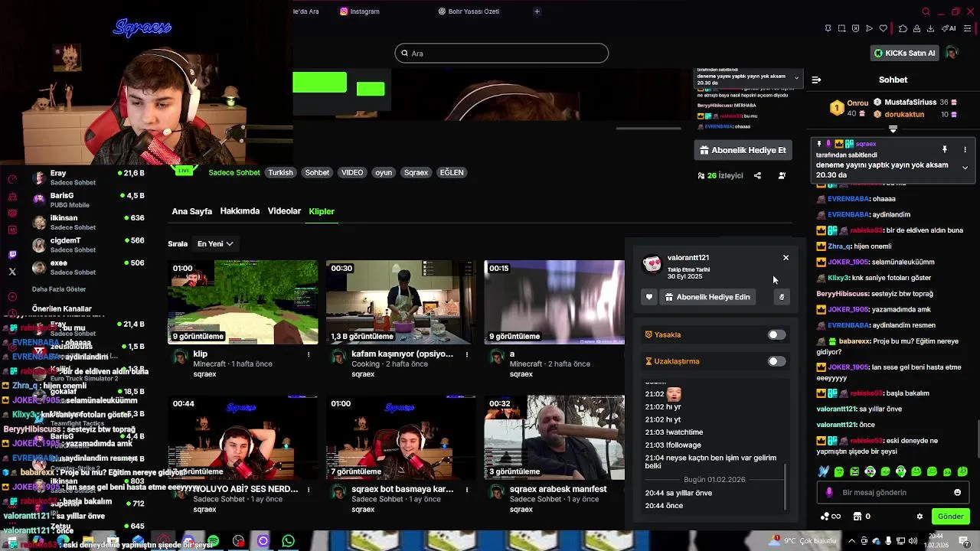Click the pin icon in browser toolbar
This screenshot has width=980, height=551.
[x=828, y=28]
